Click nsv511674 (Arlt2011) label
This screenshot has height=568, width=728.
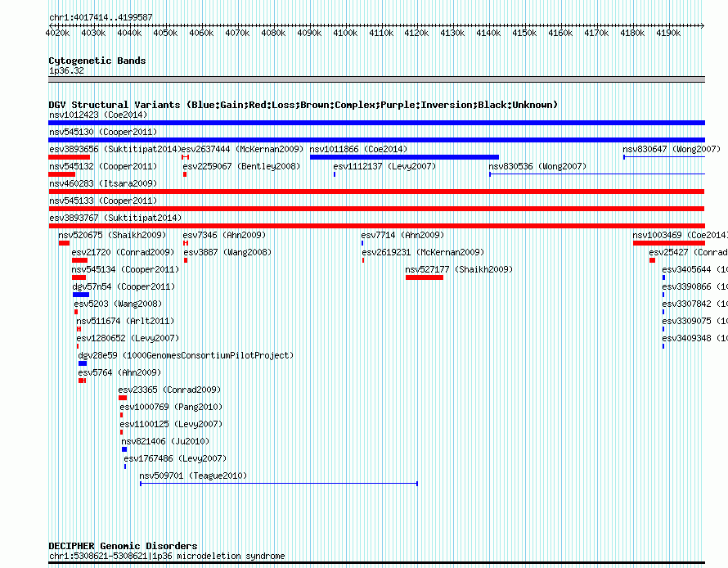125,321
